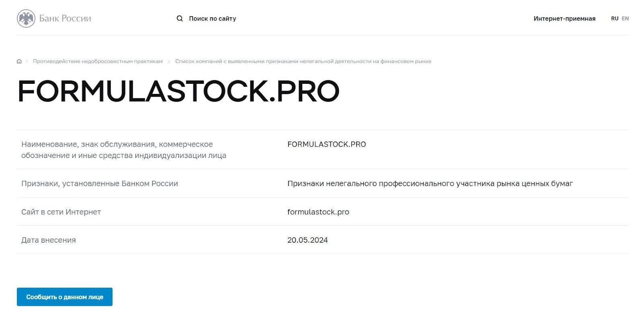
Task: Select formulastock.pro website value
Action: pyautogui.click(x=318, y=212)
